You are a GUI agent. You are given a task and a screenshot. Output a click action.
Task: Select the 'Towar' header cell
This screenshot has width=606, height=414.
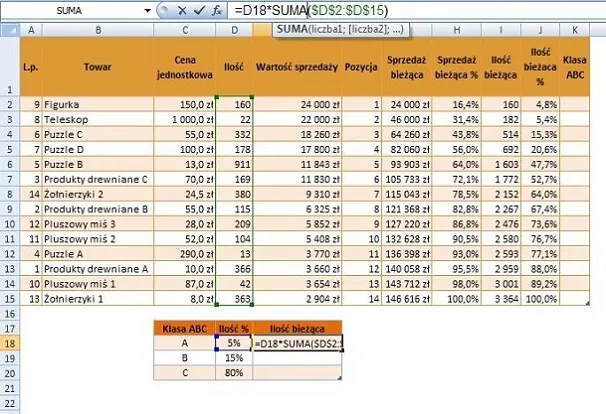98,66
